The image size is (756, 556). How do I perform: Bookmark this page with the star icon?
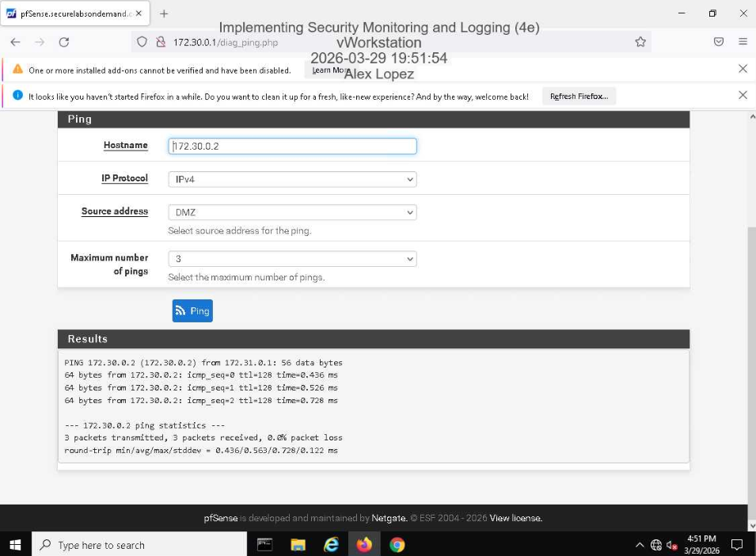[640, 42]
